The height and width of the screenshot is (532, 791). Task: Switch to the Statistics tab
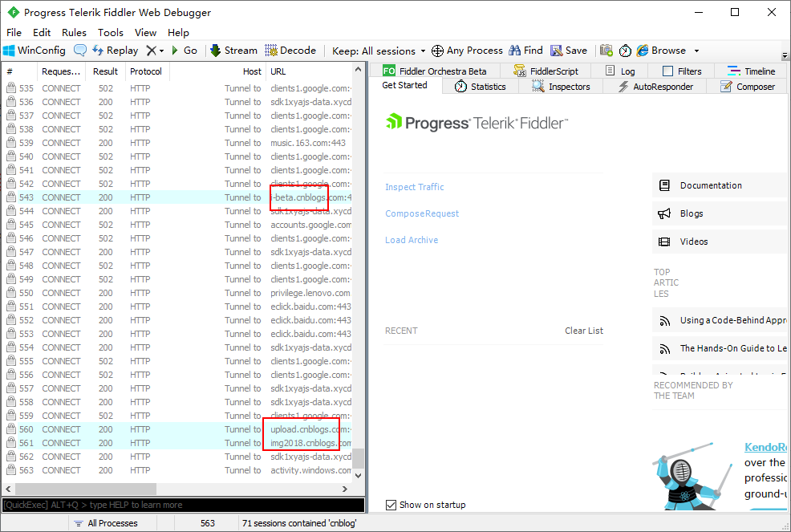[x=481, y=87]
